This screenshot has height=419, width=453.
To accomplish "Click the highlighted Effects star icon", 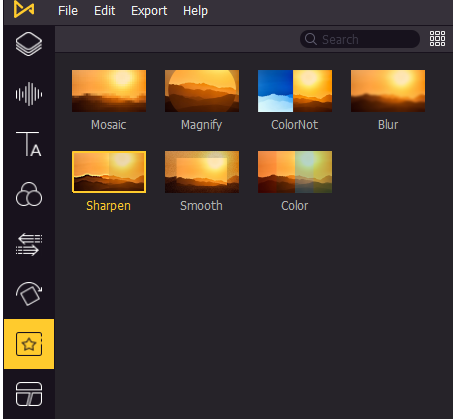I will point(29,344).
